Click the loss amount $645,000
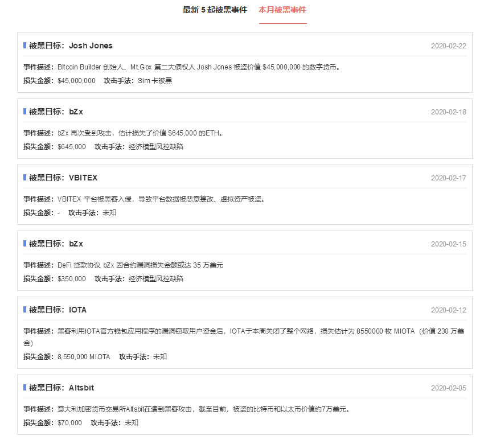This screenshot has width=484, height=448. tap(72, 147)
